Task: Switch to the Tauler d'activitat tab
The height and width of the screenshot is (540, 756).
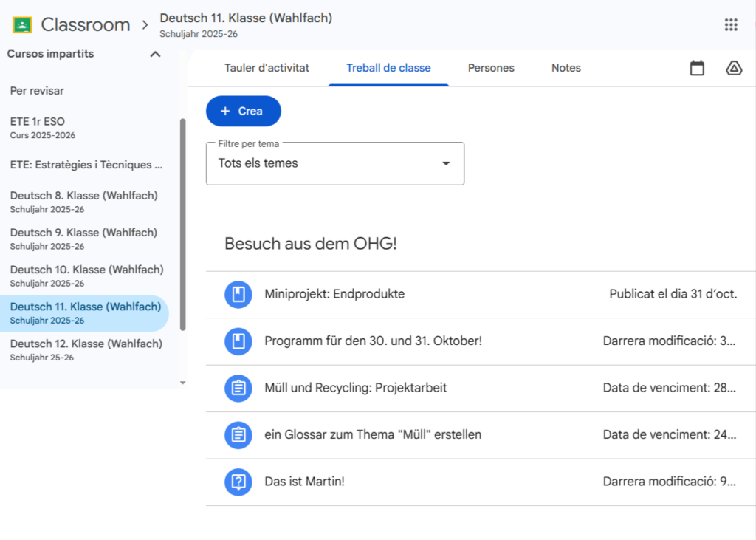Action: (267, 68)
